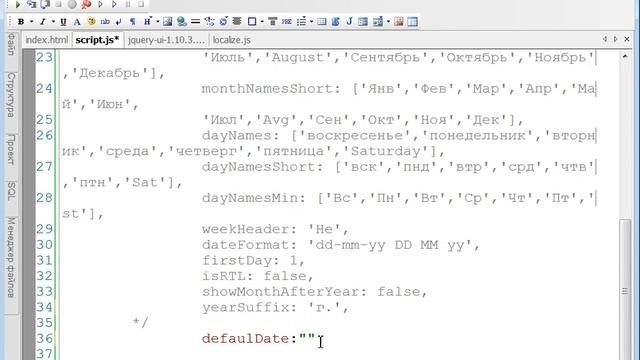Screen dimensions: 640x360
Task: Insert list with the bullet list icon
Action: click(x=302, y=22)
